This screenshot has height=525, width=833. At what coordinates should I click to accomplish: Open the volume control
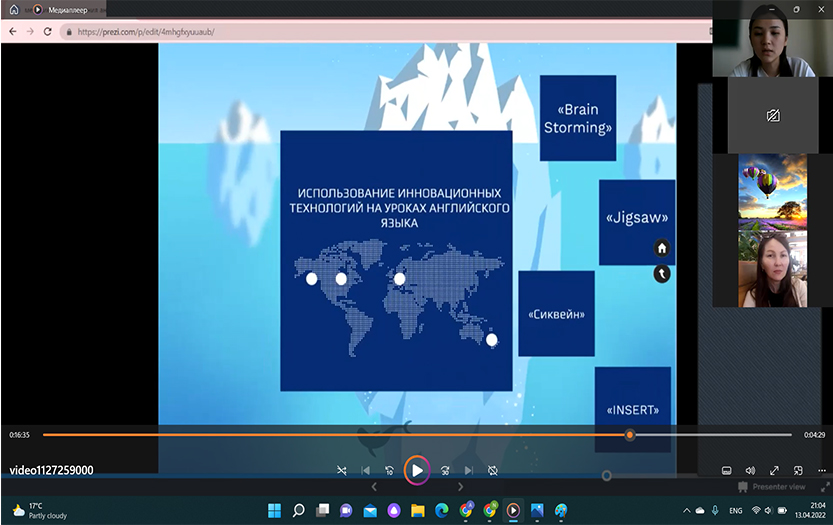750,470
